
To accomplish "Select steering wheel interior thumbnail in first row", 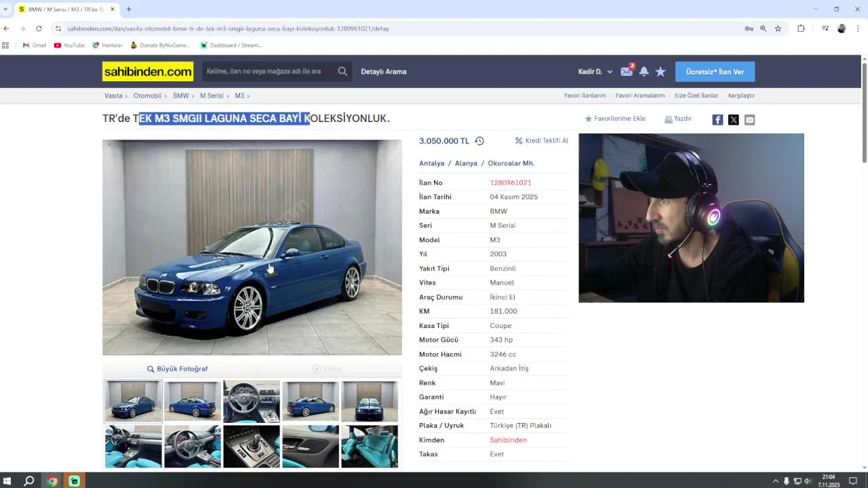I will pyautogui.click(x=252, y=401).
